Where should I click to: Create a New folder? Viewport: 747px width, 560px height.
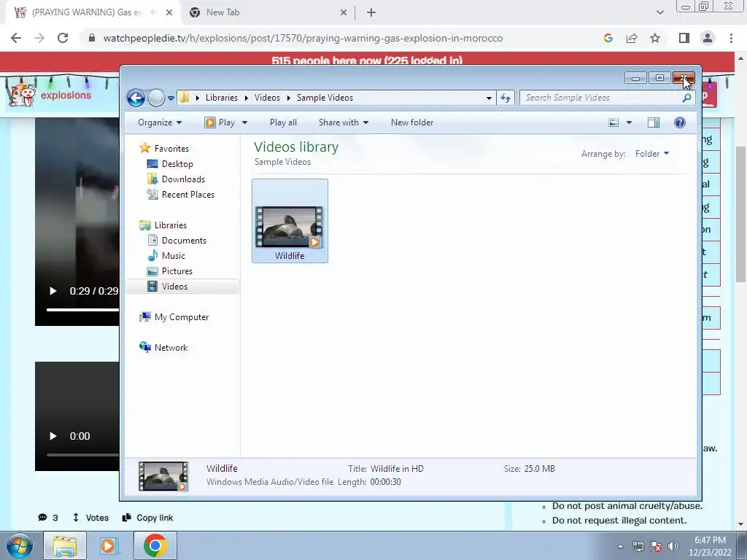click(x=412, y=122)
